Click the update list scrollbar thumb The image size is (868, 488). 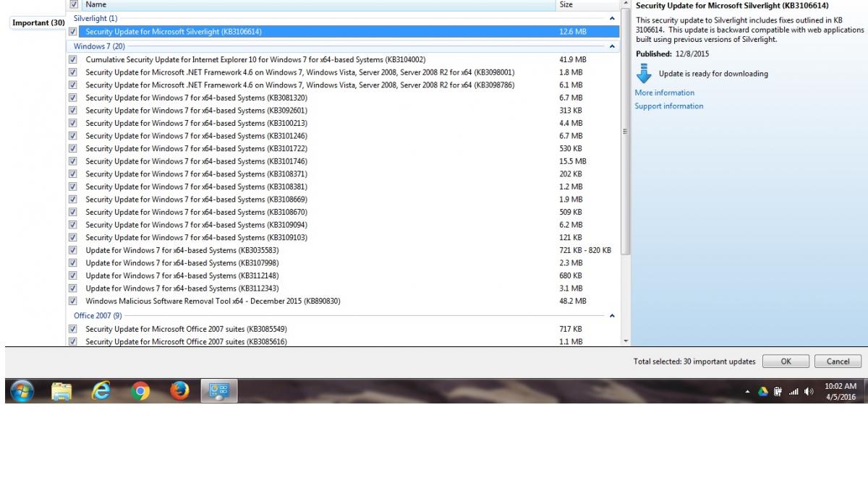point(626,132)
